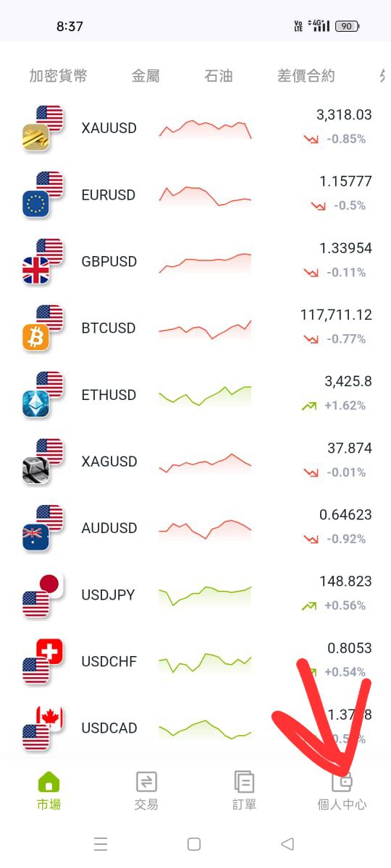Open the 訂單 orders icon

pos(244,782)
